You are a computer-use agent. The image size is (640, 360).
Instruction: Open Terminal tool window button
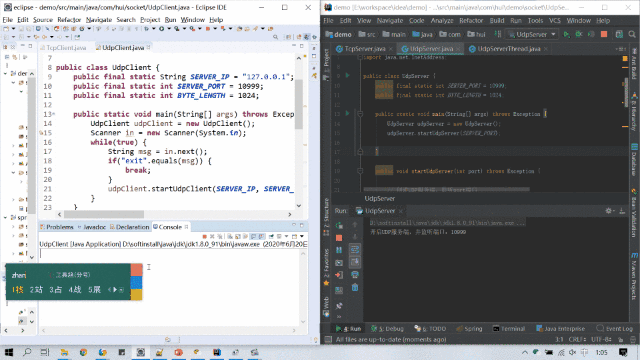(509, 329)
